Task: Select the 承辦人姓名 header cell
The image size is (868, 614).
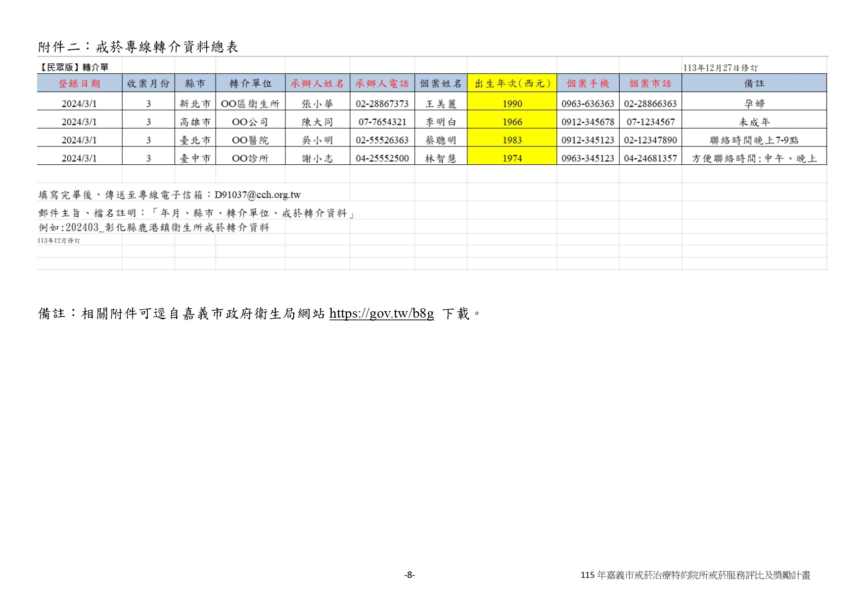Action: coord(317,84)
